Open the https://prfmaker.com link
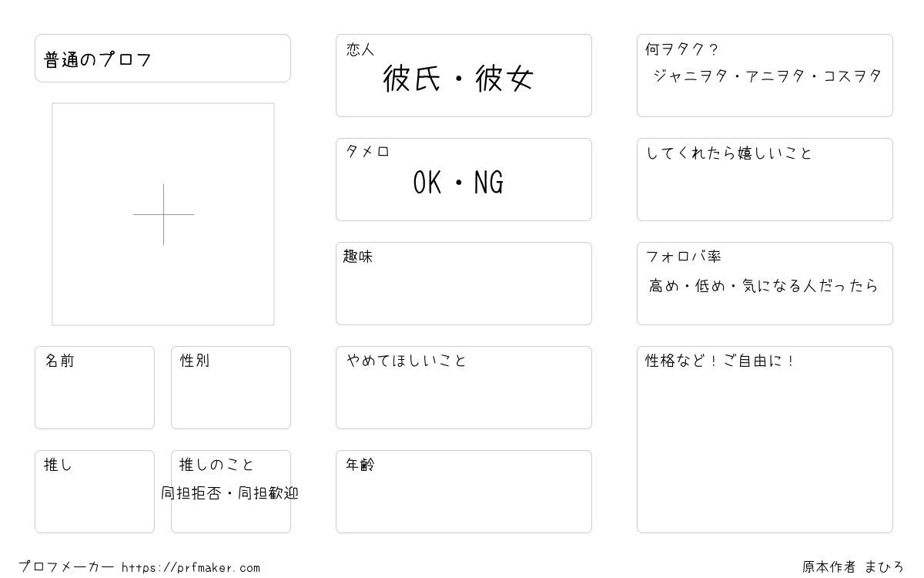The width and height of the screenshot is (924, 578). [191, 568]
